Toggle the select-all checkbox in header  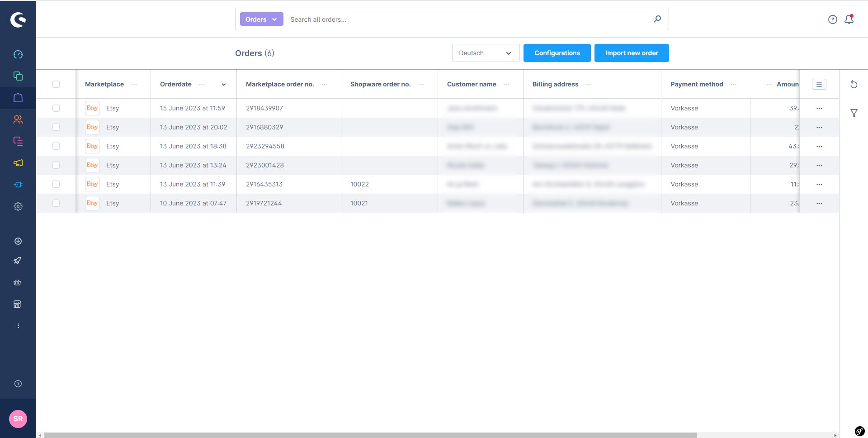(56, 84)
